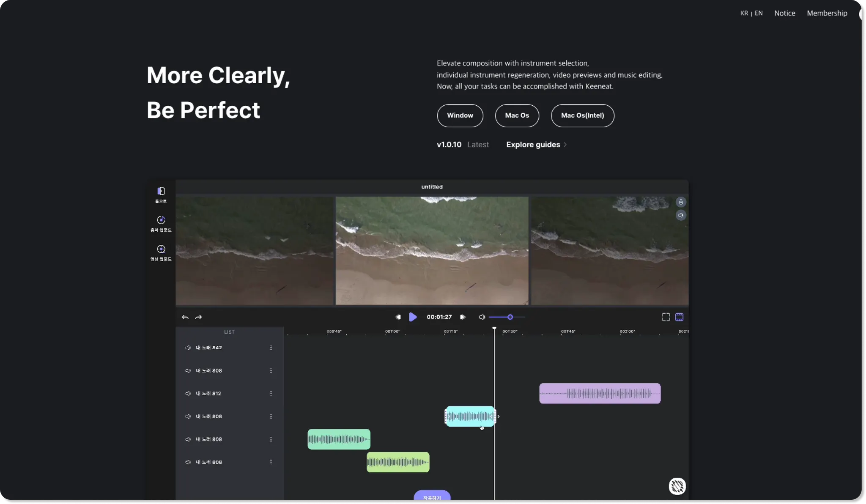
Task: Mute the 내 노래 842 track
Action: click(x=188, y=348)
